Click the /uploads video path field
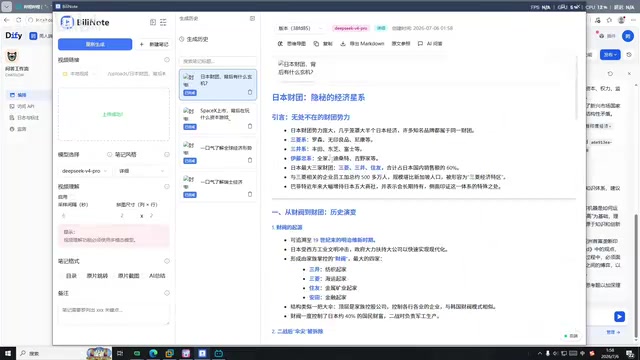This screenshot has width=640, height=360. click(136, 74)
